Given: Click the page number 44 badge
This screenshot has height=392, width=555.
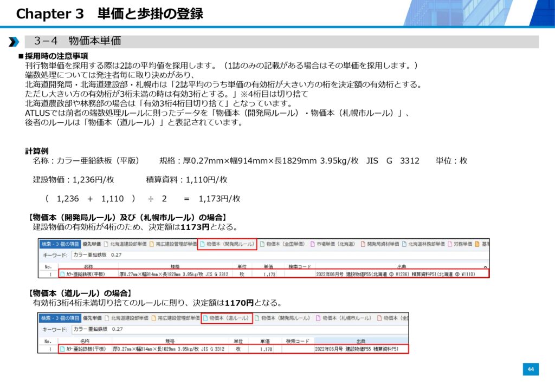Looking at the screenshot, I should click(x=531, y=369).
